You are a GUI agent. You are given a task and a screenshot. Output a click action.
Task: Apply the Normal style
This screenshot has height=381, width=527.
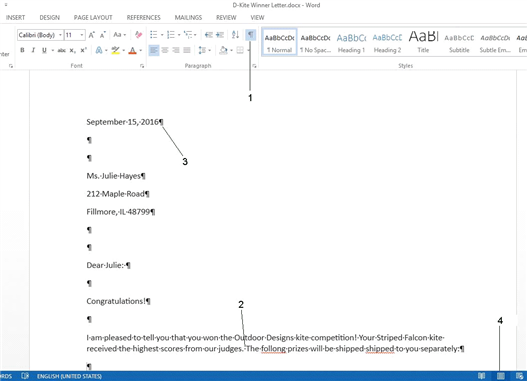279,42
